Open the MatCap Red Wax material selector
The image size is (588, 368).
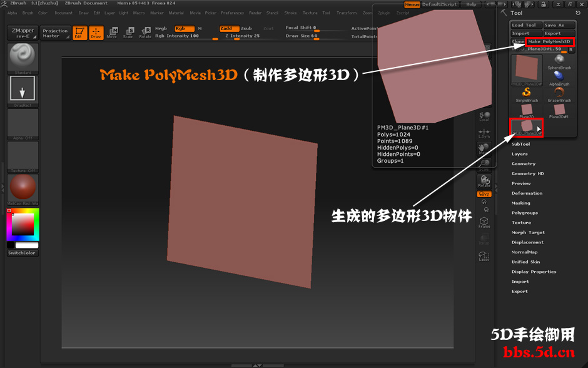click(23, 190)
